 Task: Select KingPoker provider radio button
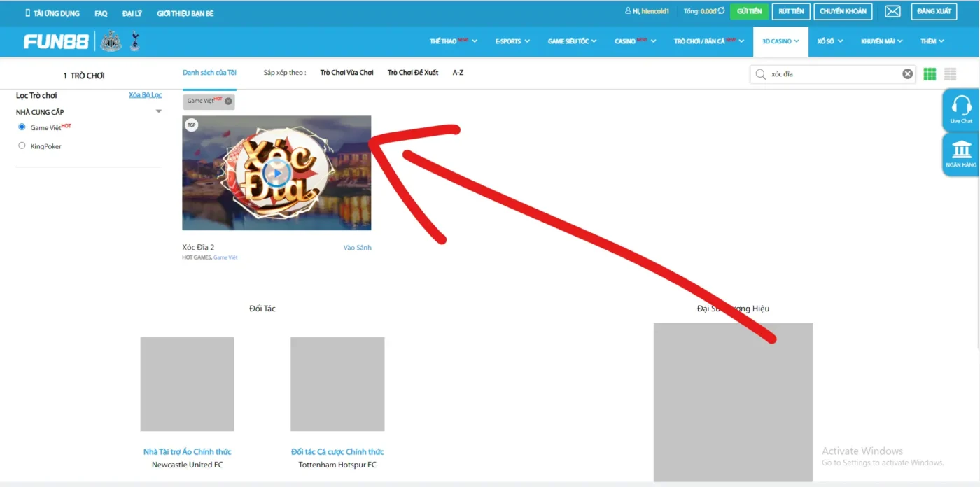[22, 146]
